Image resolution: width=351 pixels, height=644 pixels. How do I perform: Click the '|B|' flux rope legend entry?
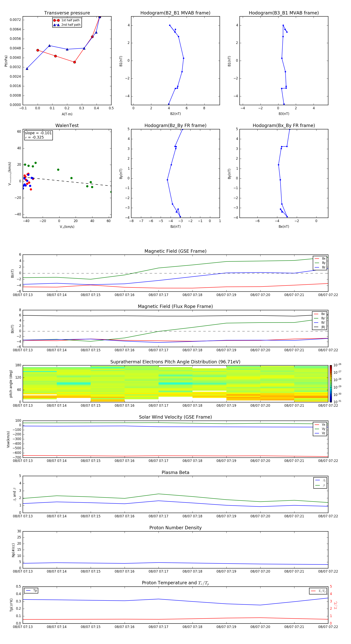pos(320,327)
